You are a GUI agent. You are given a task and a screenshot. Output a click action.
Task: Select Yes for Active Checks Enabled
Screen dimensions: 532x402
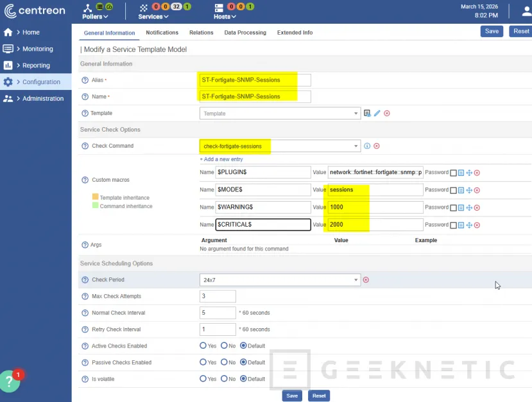204,345
